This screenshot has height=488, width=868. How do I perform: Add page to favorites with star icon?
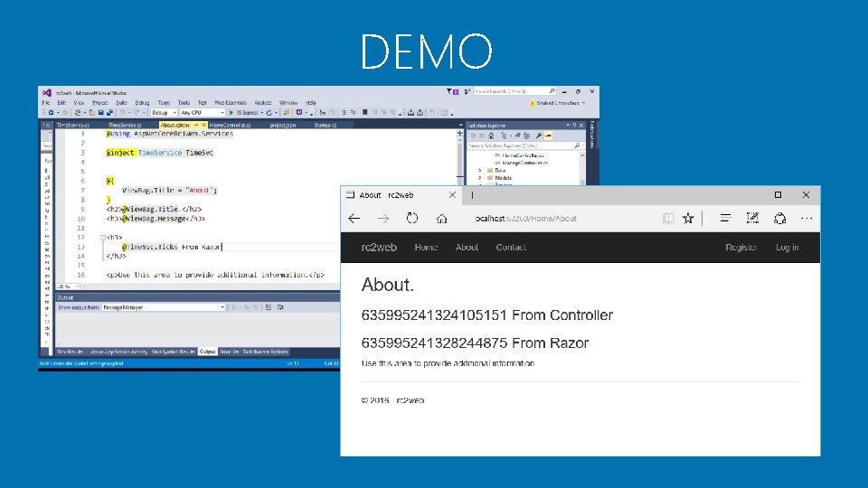(688, 218)
